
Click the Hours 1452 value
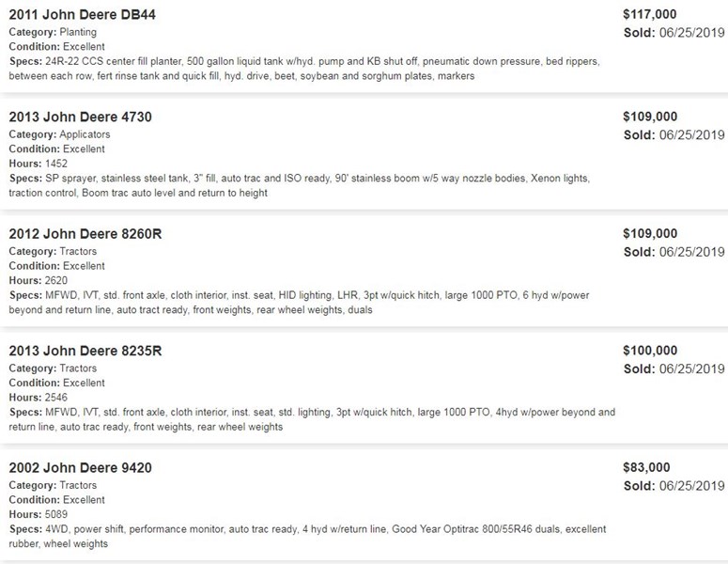(x=56, y=164)
